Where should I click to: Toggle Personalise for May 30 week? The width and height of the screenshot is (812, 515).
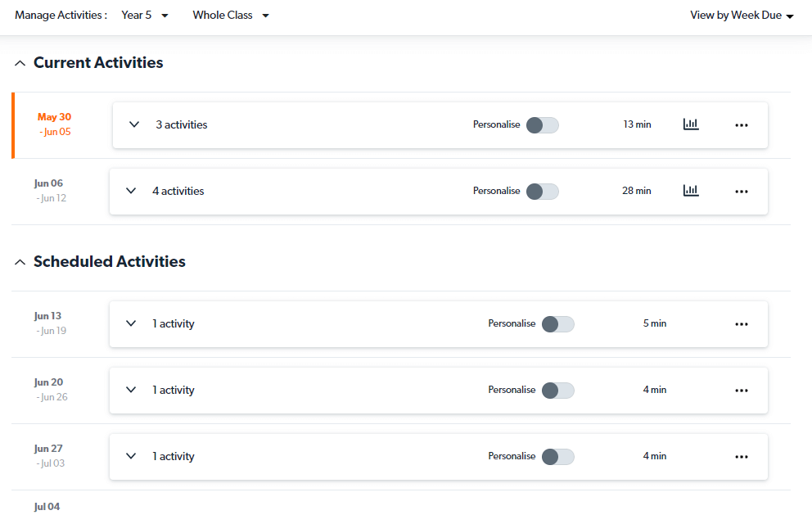tap(542, 124)
